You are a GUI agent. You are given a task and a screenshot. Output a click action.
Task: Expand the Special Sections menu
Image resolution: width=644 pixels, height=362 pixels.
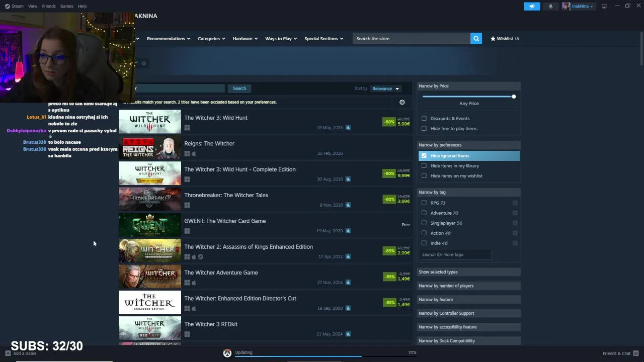pos(324,38)
